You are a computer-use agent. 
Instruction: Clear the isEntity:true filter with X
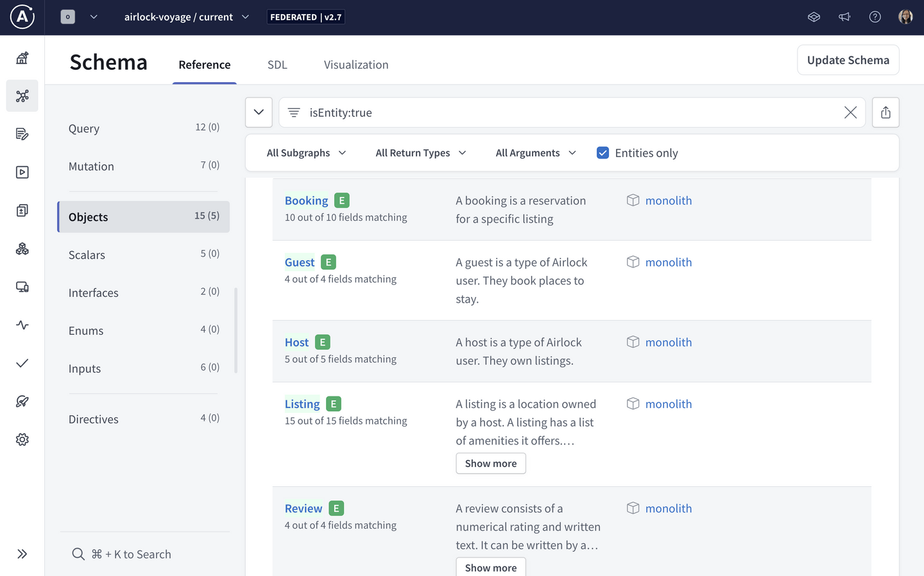click(850, 113)
